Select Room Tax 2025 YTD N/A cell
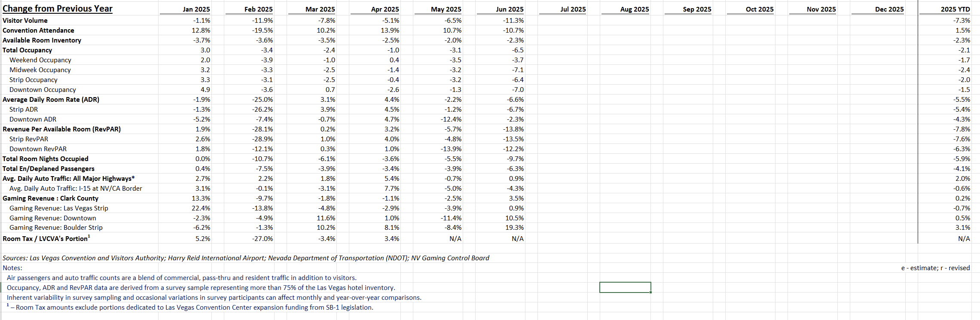Screen dimensions: 980x320 pos(964,238)
